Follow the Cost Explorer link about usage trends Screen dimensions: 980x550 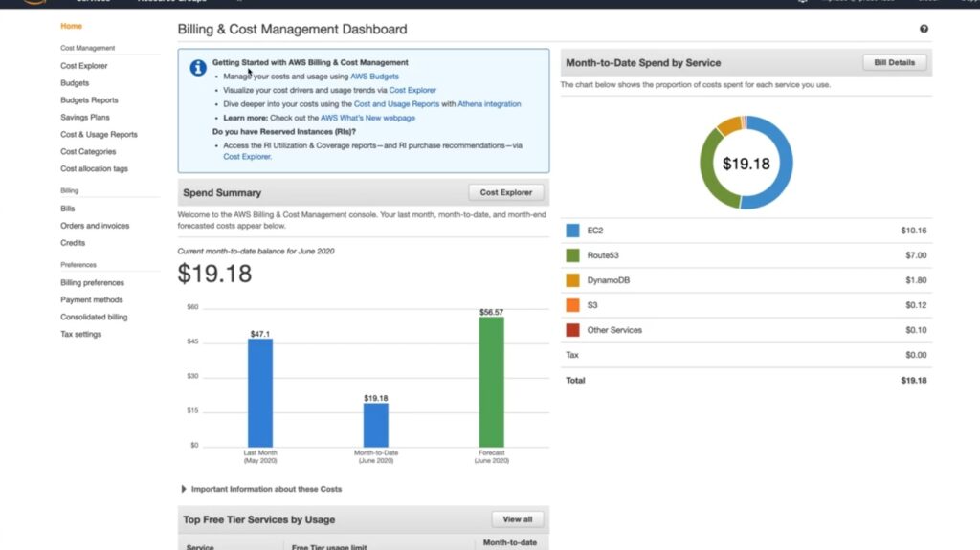(412, 90)
